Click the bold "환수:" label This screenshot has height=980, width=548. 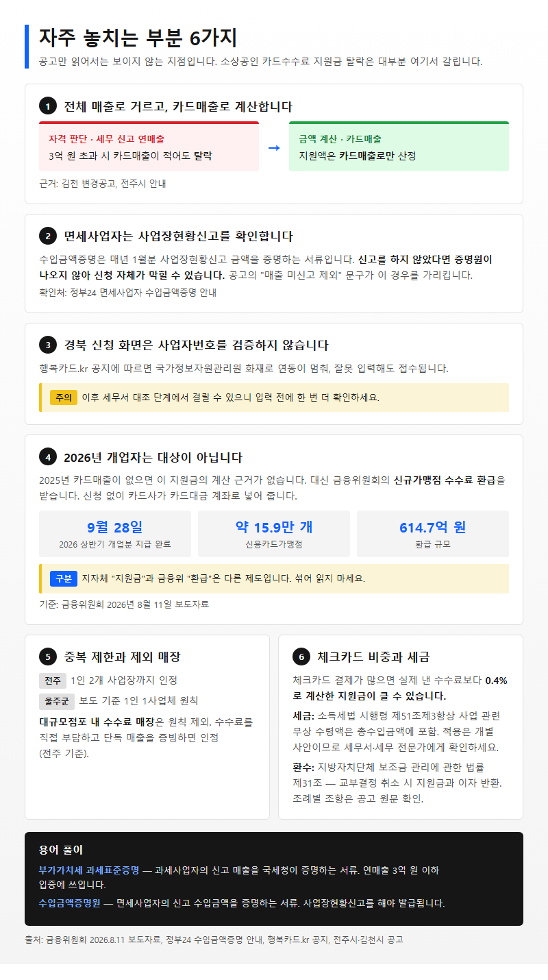pos(303,767)
